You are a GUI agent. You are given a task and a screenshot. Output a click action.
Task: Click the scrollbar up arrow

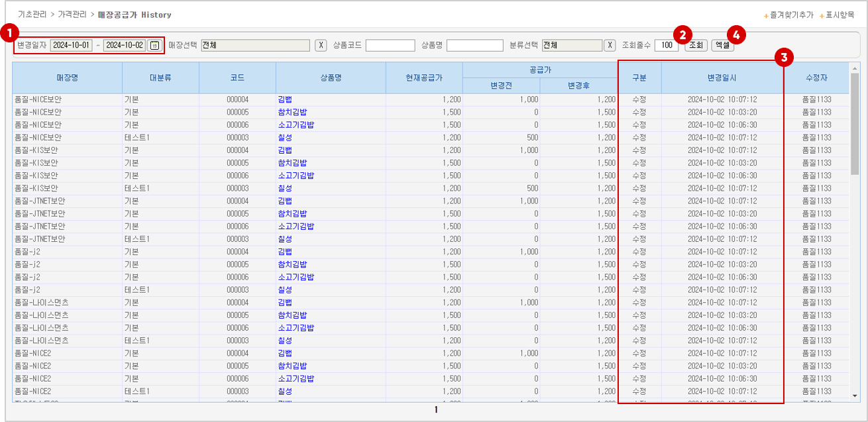[x=855, y=68]
